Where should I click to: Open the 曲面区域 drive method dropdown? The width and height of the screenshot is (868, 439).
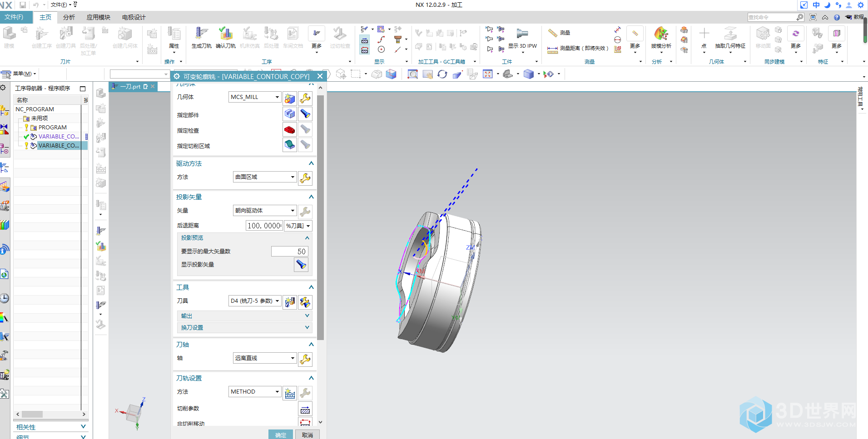coord(293,177)
